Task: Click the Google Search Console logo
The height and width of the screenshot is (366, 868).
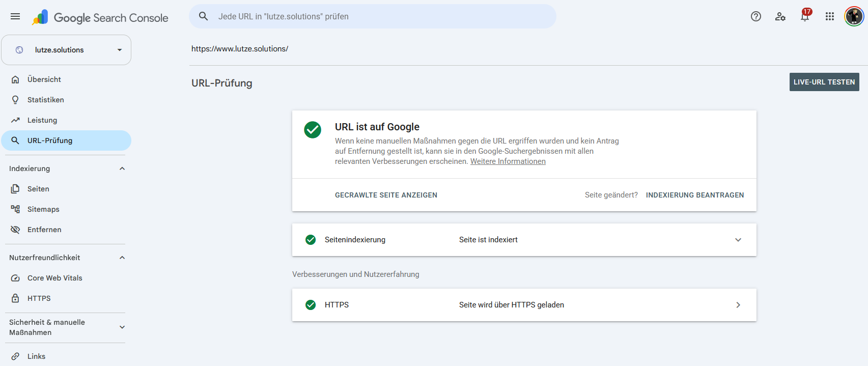Action: (100, 18)
